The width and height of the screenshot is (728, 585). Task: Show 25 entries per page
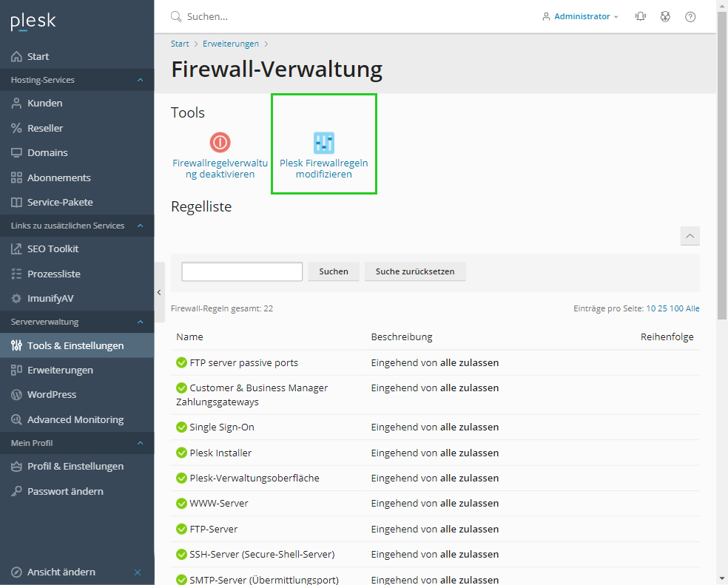663,308
